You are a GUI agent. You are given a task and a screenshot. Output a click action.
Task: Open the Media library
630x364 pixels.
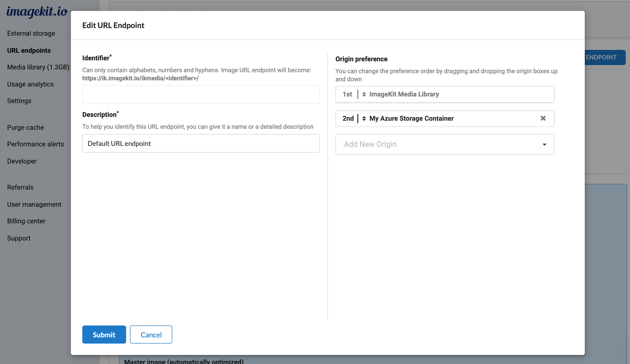pyautogui.click(x=39, y=67)
